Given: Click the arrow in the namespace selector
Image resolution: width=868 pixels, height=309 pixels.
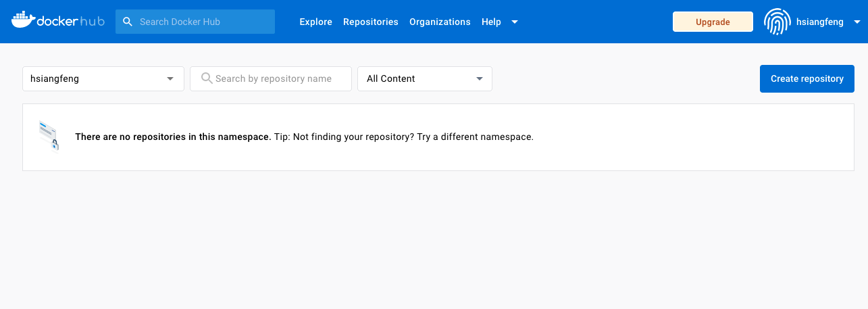Looking at the screenshot, I should click(x=170, y=78).
